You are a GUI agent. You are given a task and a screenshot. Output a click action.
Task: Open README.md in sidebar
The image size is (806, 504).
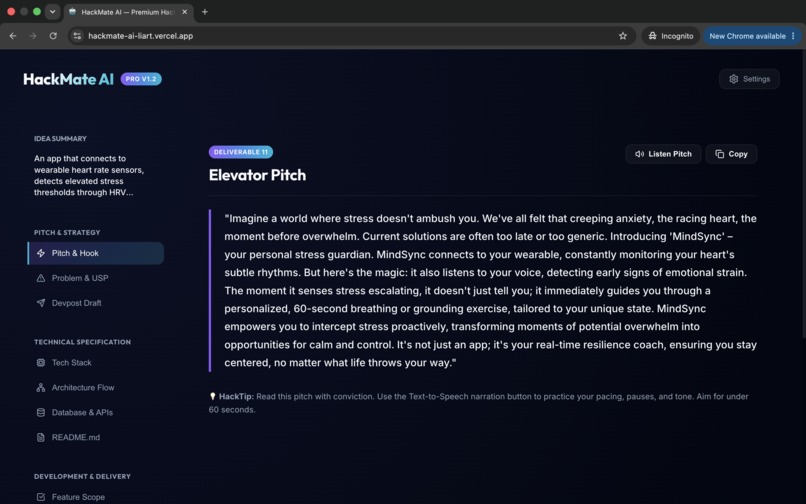[x=96, y=437]
